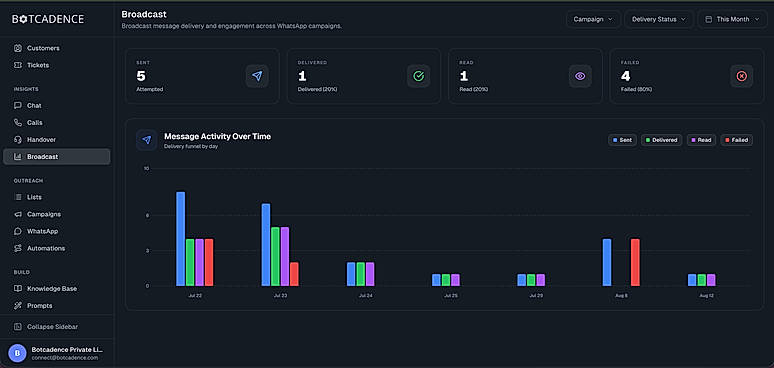Click the 'Delivered (20%)' text
The width and height of the screenshot is (774, 368).
coord(318,89)
